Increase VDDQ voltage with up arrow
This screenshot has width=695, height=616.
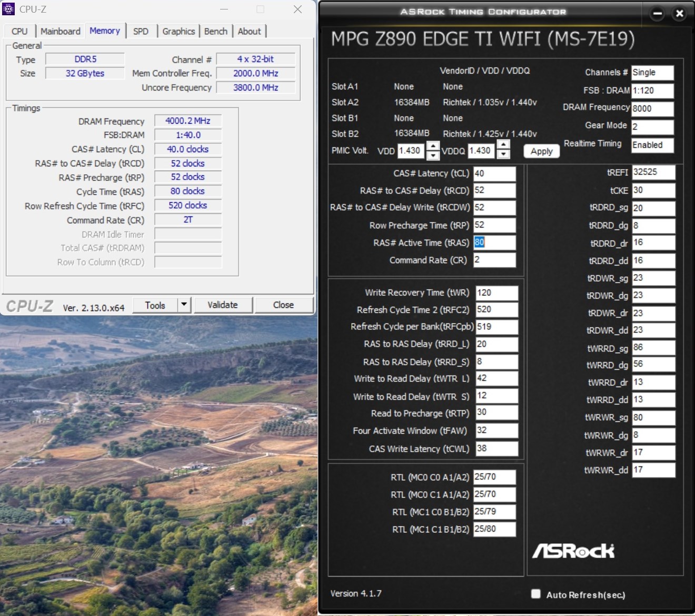tap(503, 146)
